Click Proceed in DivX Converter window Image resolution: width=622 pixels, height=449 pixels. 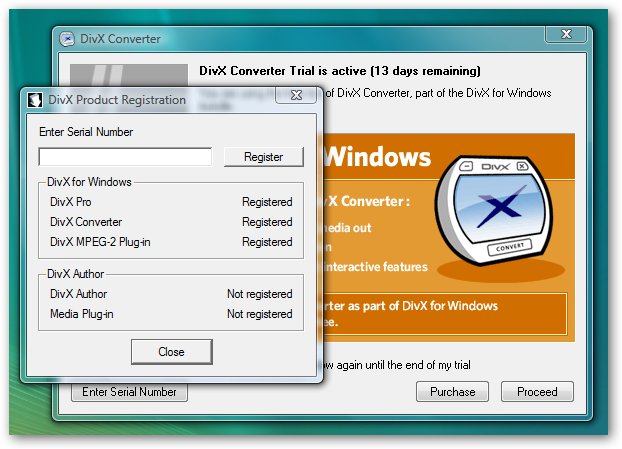(x=537, y=392)
